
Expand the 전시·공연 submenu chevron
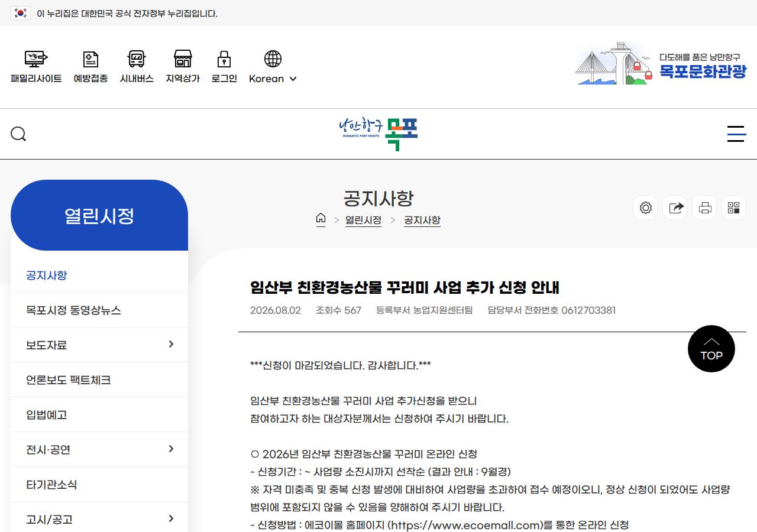(x=171, y=449)
